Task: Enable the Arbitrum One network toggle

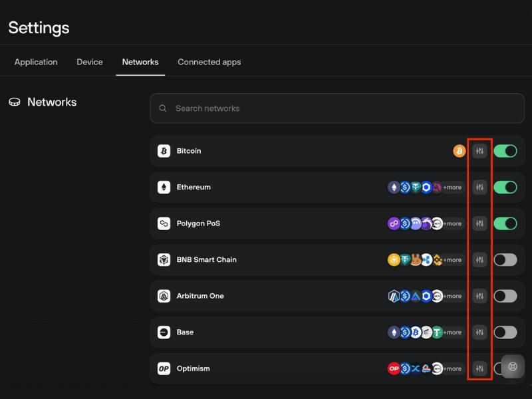Action: point(505,296)
